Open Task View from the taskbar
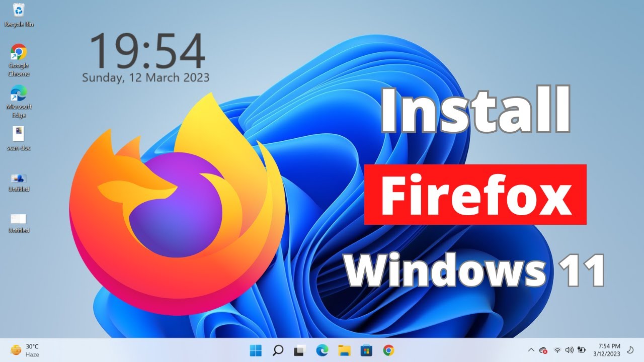Viewport: 644px width, 362px height. [x=300, y=350]
